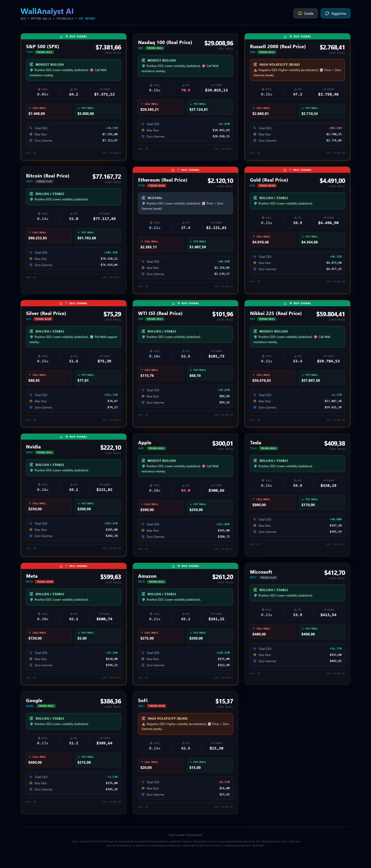The width and height of the screenshot is (371, 868).
Task: Click the shield icon in Apple's Positive GEX note
Action: pyautogui.click(x=144, y=466)
